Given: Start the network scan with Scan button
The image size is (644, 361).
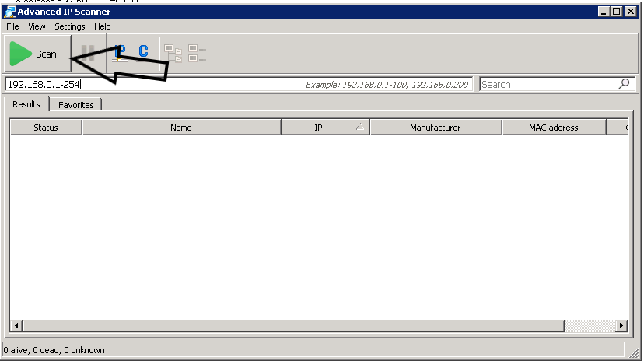Looking at the screenshot, I should 37,54.
